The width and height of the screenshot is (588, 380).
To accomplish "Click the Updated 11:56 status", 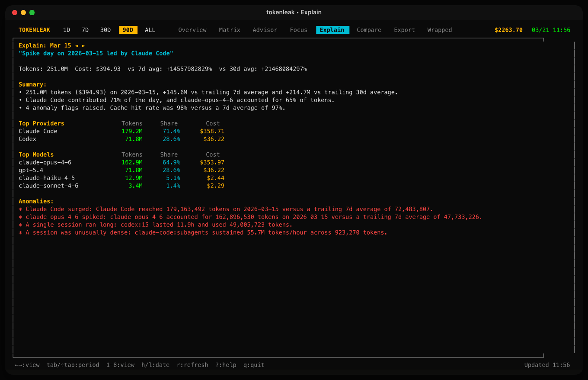I will [x=547, y=365].
